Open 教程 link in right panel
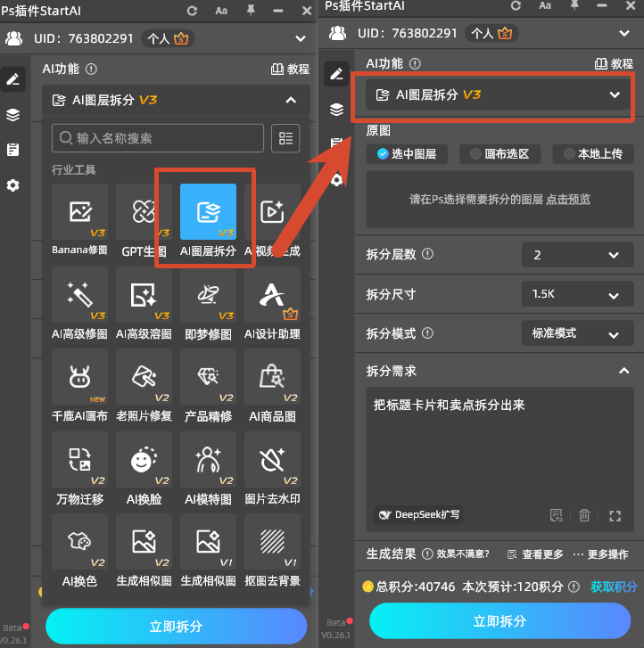 coord(614,63)
